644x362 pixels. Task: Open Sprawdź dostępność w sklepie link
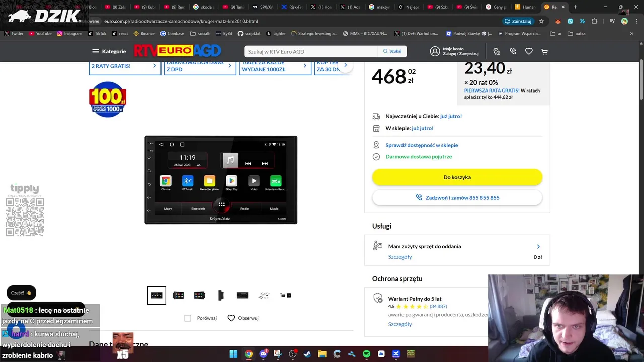[x=422, y=145]
